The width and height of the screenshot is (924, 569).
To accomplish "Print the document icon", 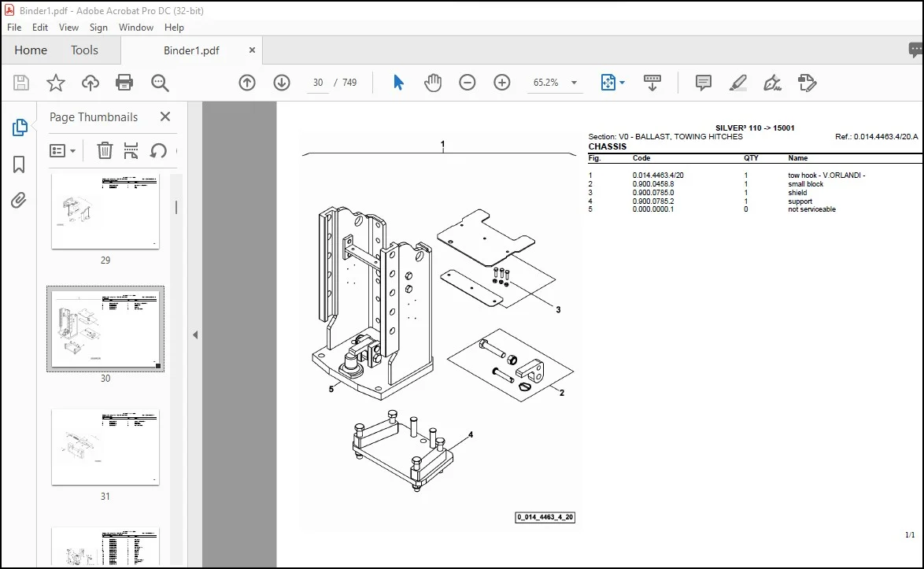I will pos(124,83).
